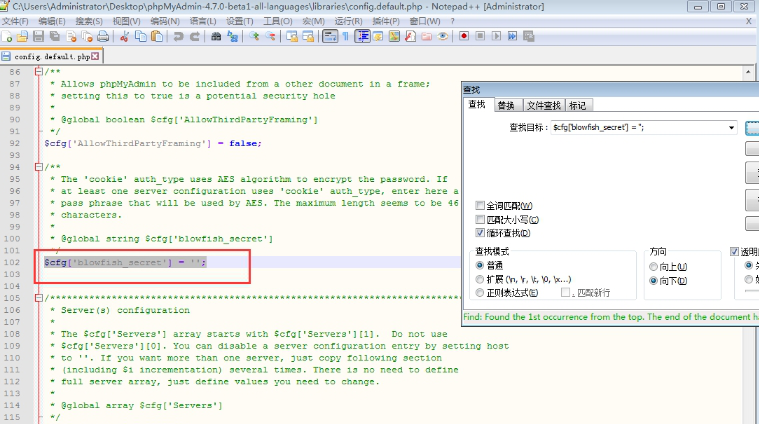This screenshot has width=759, height=440.
Task: Click the save recorded macro icon
Action: (529, 36)
